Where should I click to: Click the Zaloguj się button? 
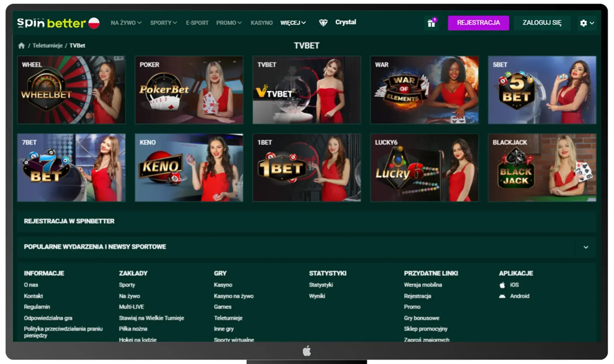coord(542,23)
